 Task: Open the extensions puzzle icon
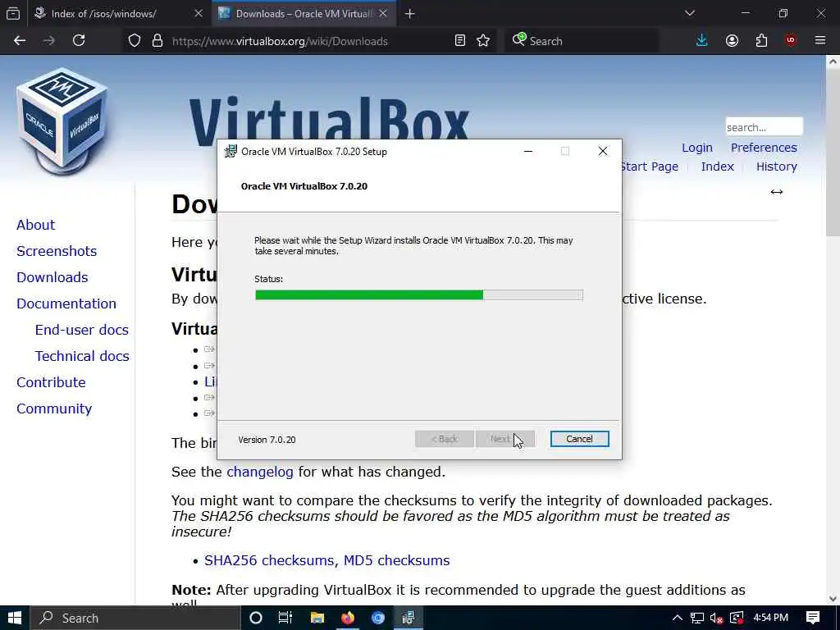761,40
